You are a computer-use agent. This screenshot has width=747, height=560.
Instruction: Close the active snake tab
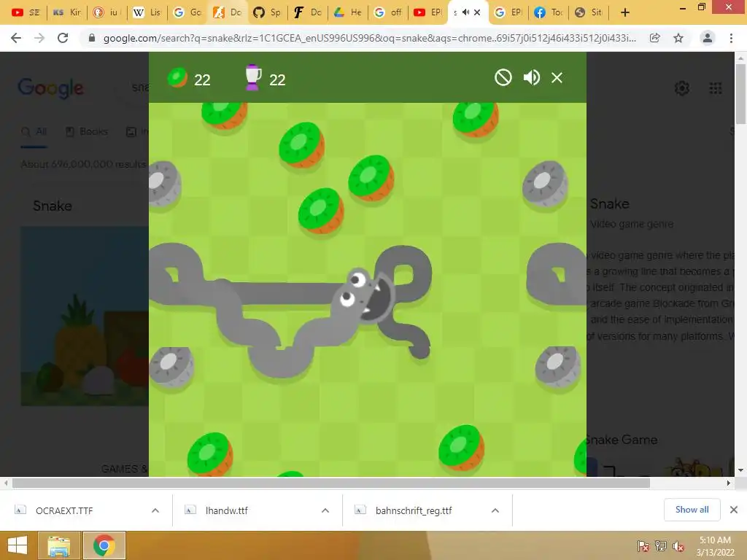tap(477, 12)
